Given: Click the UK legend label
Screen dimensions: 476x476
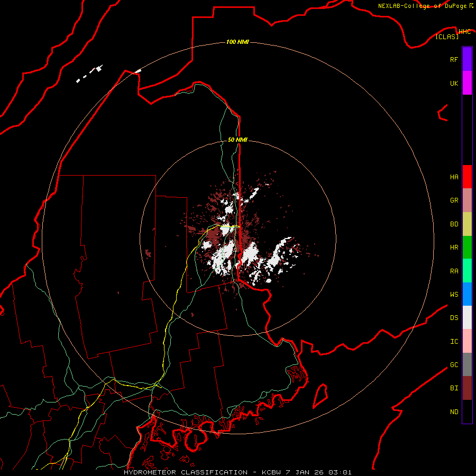Looking at the screenshot, I should (x=454, y=83).
